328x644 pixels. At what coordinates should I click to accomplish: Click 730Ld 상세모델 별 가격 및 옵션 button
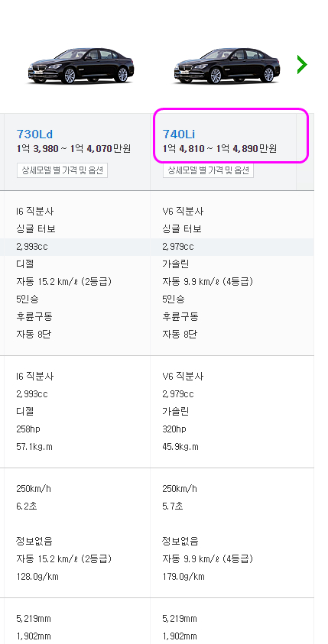click(62, 170)
